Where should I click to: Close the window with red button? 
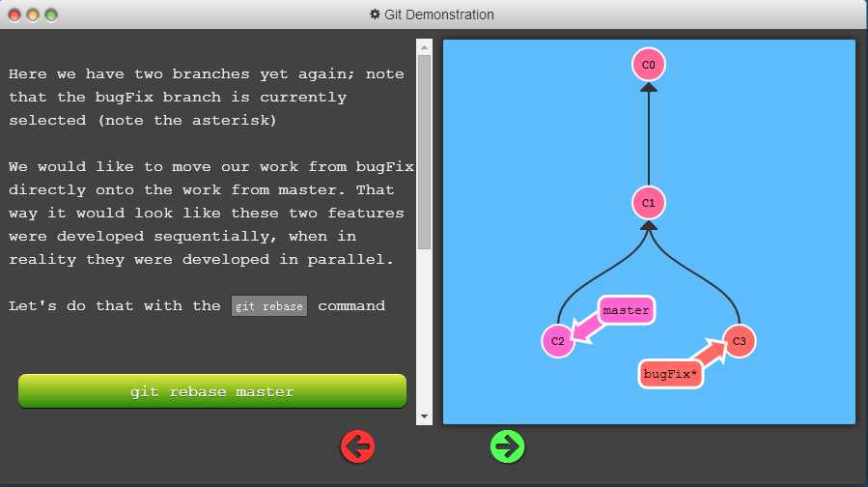[14, 15]
